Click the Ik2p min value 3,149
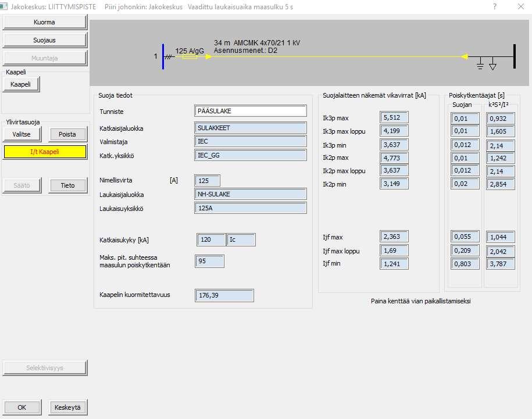The image size is (532, 419). (394, 184)
